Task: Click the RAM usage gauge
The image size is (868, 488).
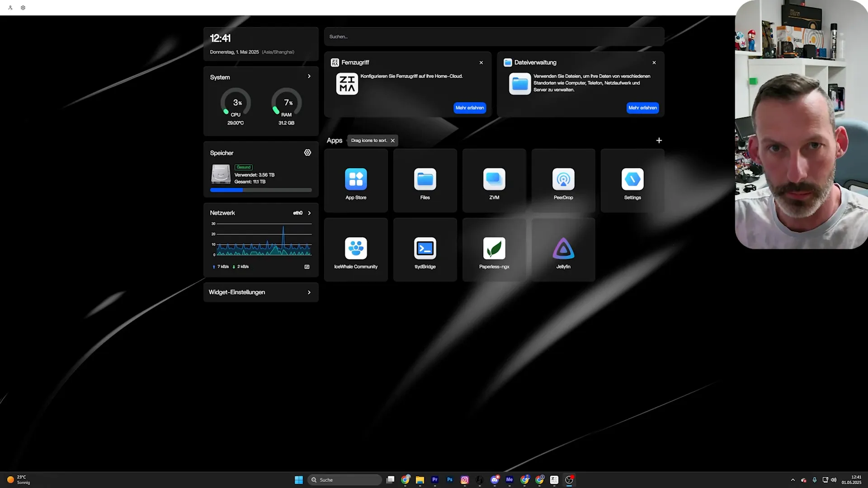Action: 286,103
